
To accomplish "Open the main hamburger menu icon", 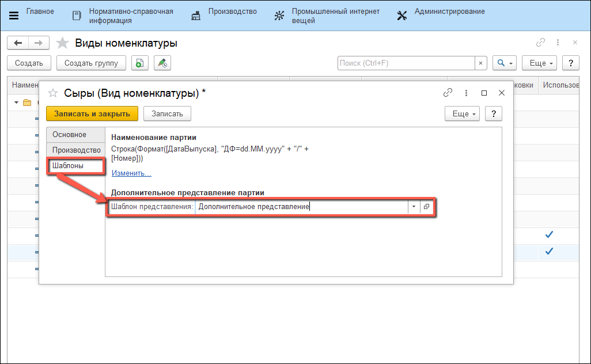I will pos(14,16).
